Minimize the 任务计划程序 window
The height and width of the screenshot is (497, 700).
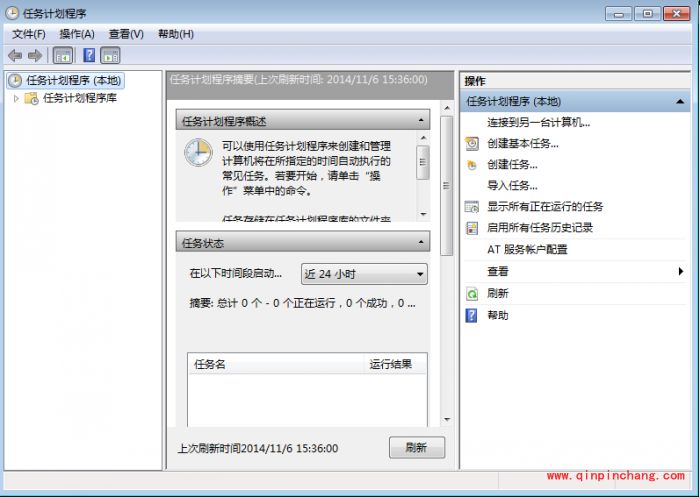[x=618, y=14]
